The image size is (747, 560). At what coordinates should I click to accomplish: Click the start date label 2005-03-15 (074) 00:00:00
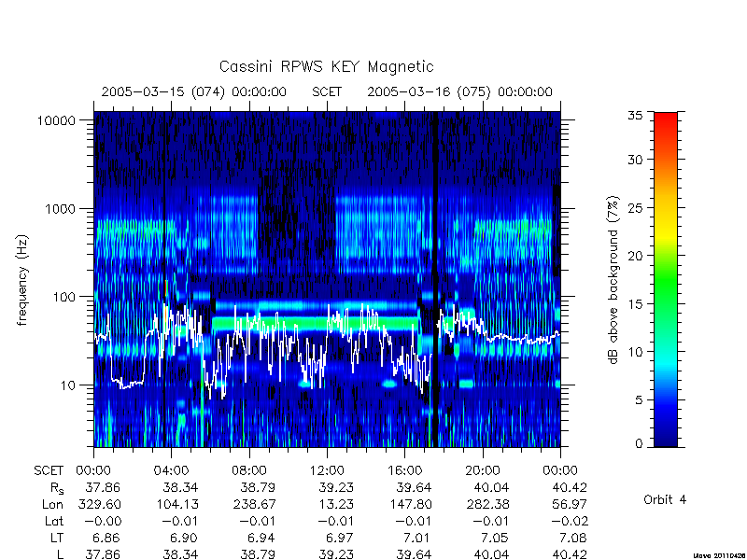pos(194,91)
